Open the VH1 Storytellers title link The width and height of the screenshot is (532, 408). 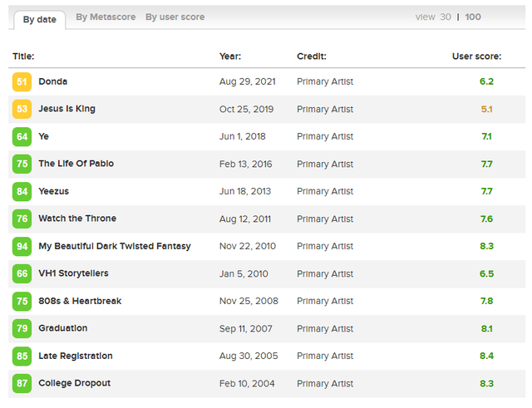point(73,273)
